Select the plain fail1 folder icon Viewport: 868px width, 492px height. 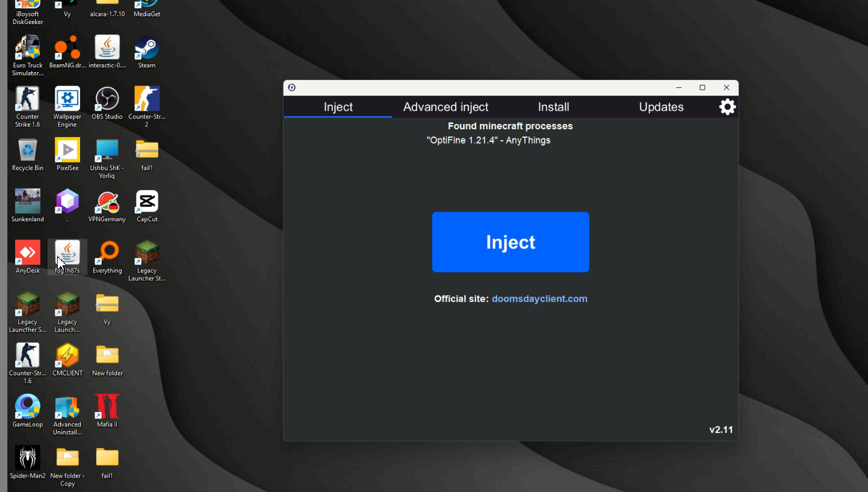tap(107, 462)
